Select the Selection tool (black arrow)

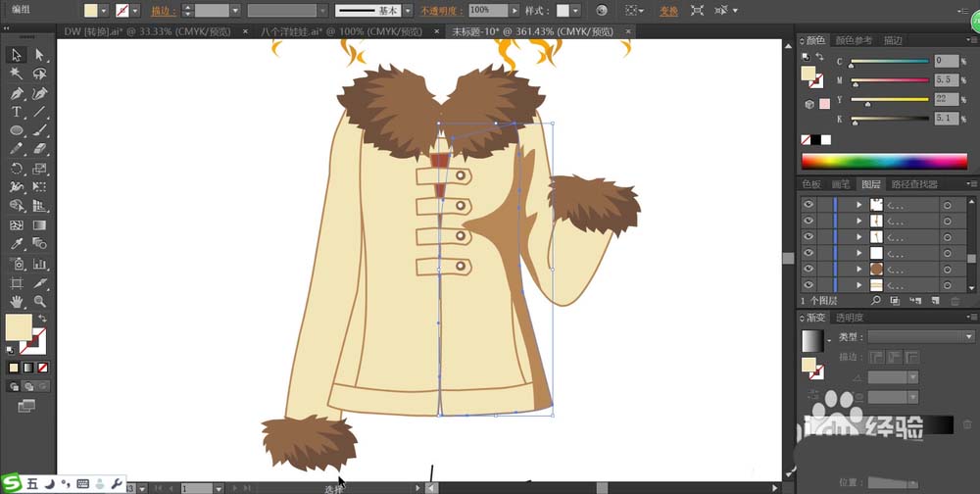click(17, 55)
